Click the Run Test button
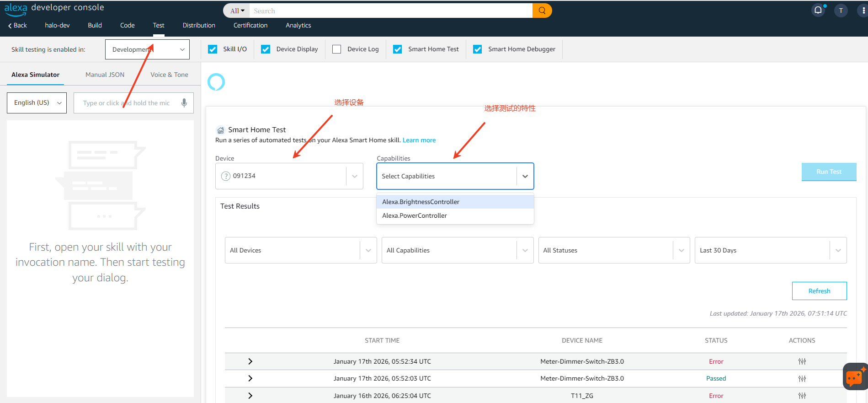 click(x=829, y=172)
